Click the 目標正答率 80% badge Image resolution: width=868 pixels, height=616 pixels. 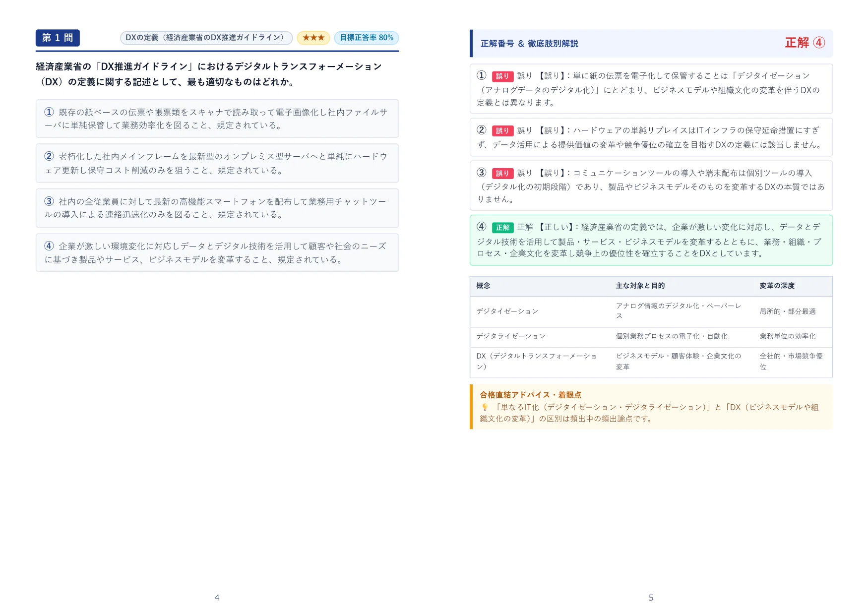[367, 38]
